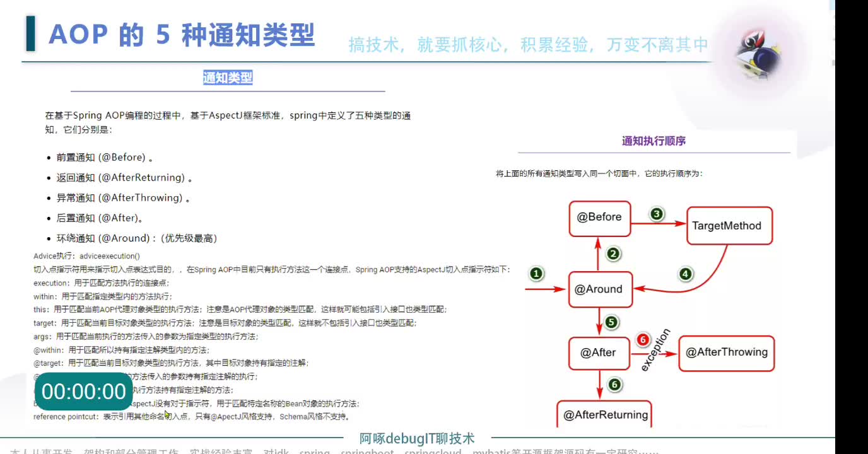Click the "exception" label in the diagram
The width and height of the screenshot is (868, 454).
pos(655,351)
